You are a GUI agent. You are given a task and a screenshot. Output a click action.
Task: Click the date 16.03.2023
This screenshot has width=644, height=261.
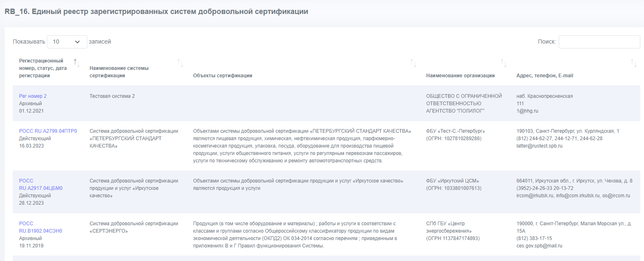(31, 146)
